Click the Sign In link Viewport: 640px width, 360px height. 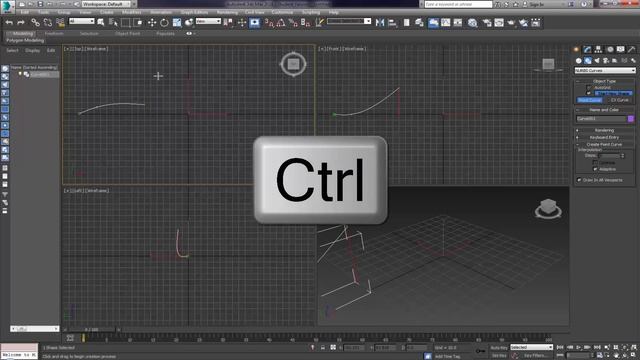(537, 4)
